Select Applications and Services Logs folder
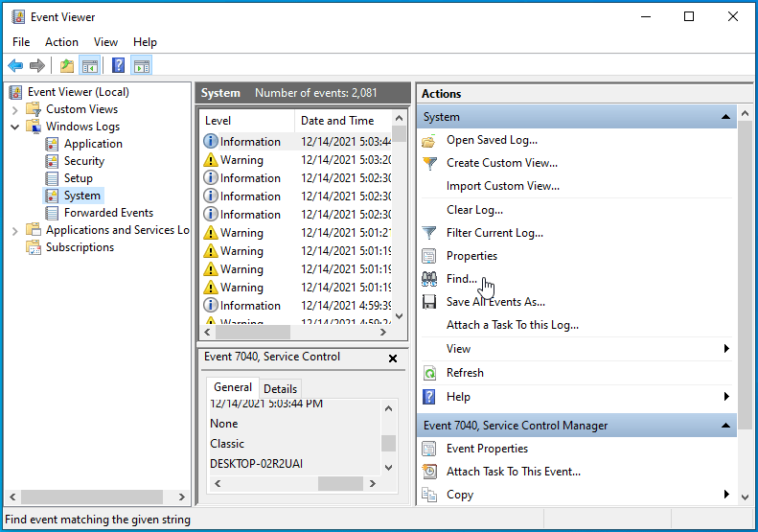 click(x=118, y=230)
